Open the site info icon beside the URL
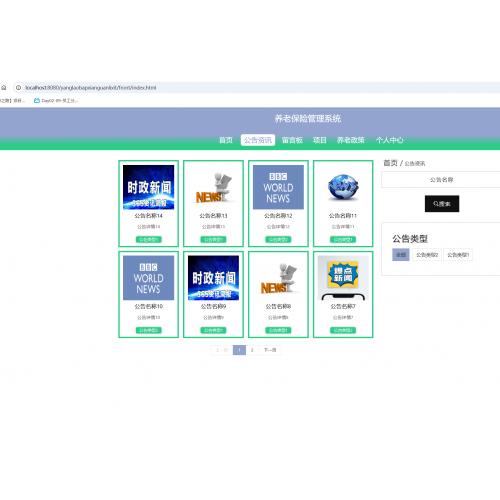Screen dimensions: 500x500 click(x=18, y=88)
